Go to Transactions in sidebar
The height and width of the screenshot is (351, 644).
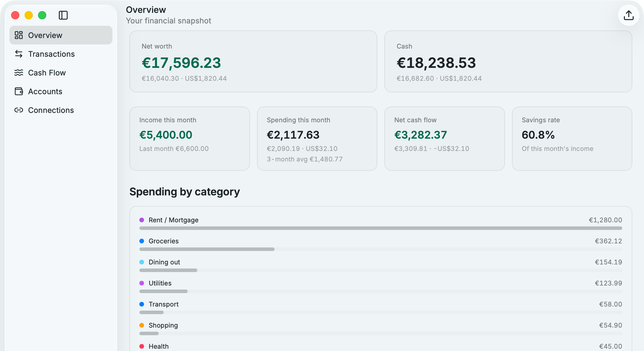[61, 54]
